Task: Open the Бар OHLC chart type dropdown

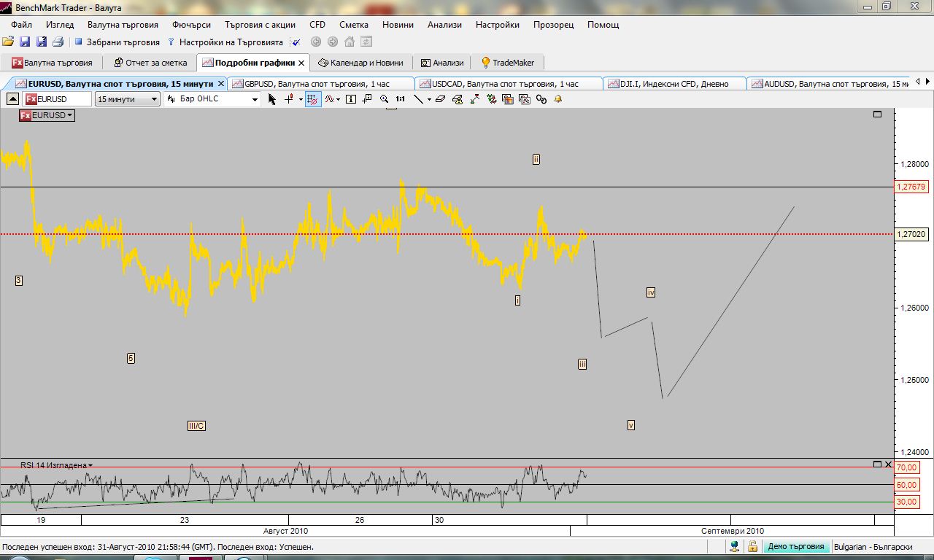Action: tap(212, 99)
